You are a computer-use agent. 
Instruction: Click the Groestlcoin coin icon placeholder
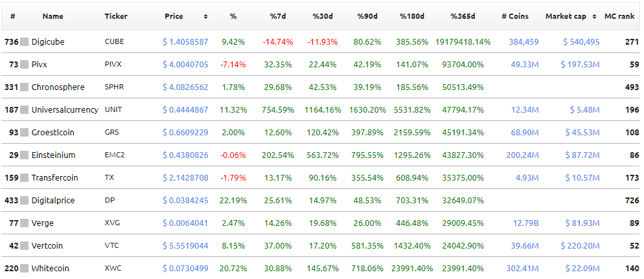tap(24, 133)
